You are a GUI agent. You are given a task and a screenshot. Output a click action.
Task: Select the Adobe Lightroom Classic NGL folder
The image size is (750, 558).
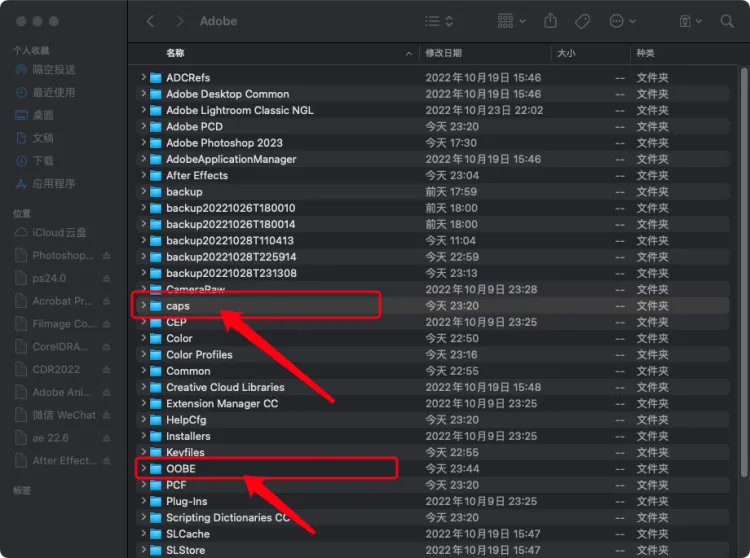240,110
